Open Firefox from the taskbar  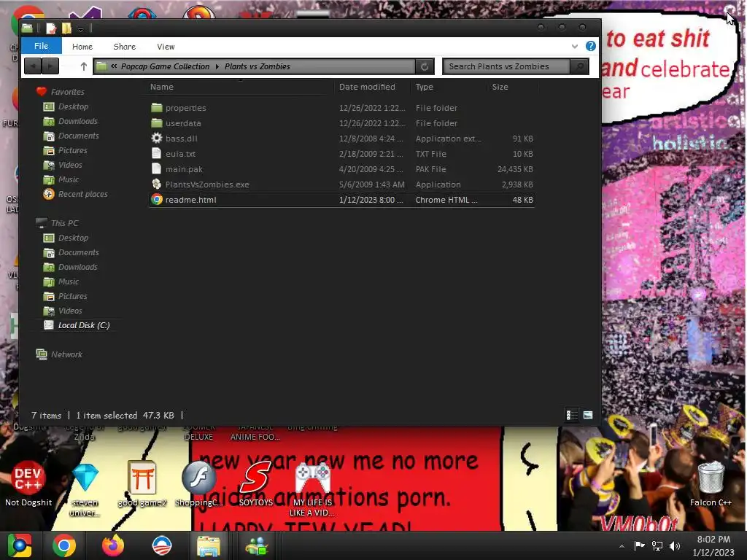(x=113, y=545)
